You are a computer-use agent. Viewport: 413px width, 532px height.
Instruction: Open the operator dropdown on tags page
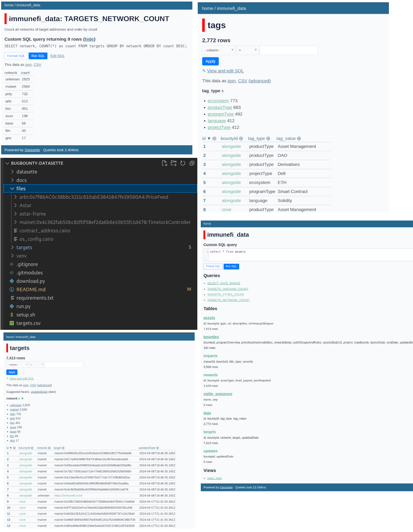click(248, 50)
